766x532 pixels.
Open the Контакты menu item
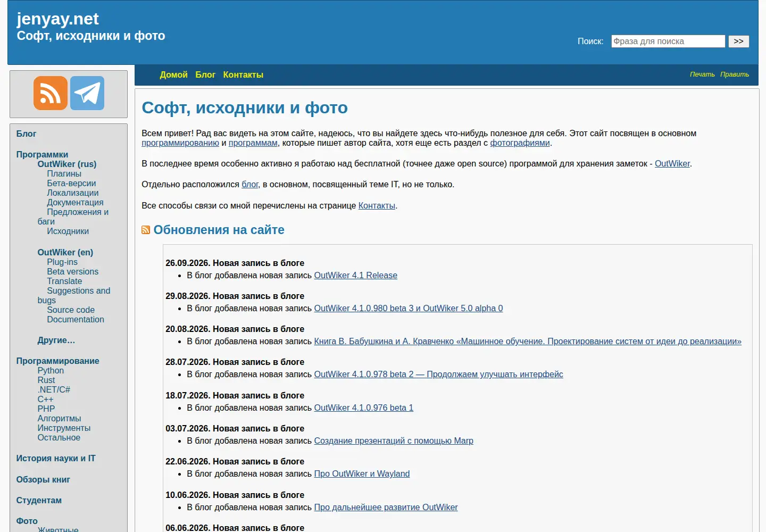coord(243,74)
